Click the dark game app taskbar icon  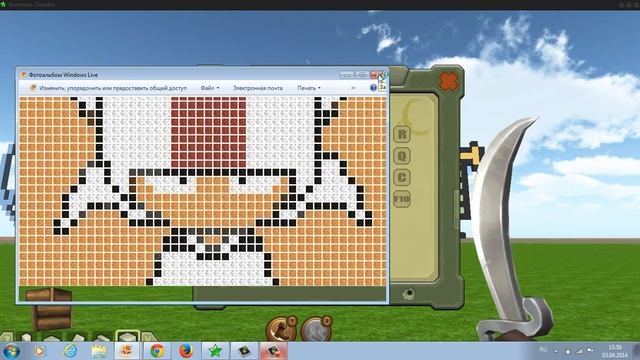(x=244, y=351)
